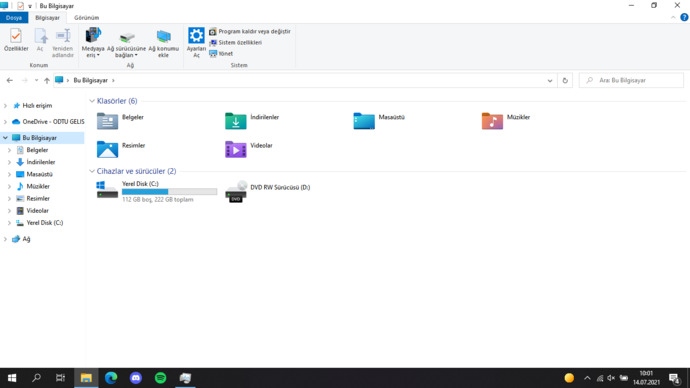Open address bar history dropdown
Viewport: 690px width, 388px height.
click(550, 81)
